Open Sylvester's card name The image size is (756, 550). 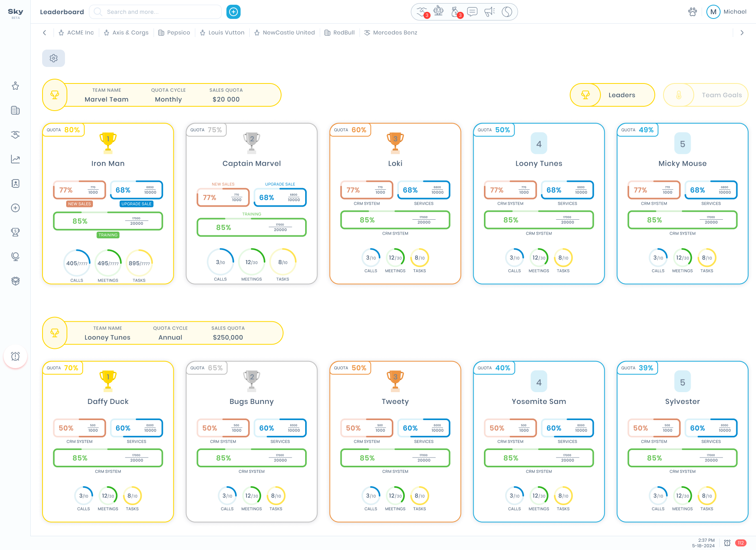click(683, 402)
